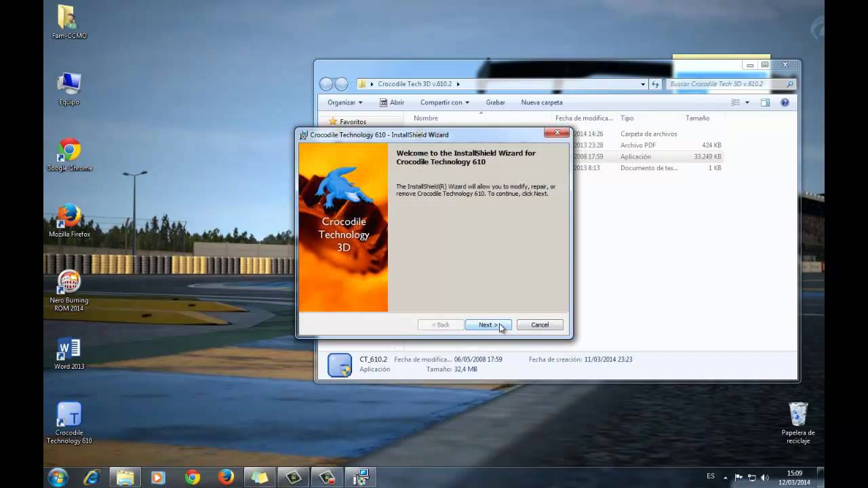Image resolution: width=868 pixels, height=488 pixels.
Task: Go forward in Explorer window
Action: pyautogui.click(x=341, y=84)
